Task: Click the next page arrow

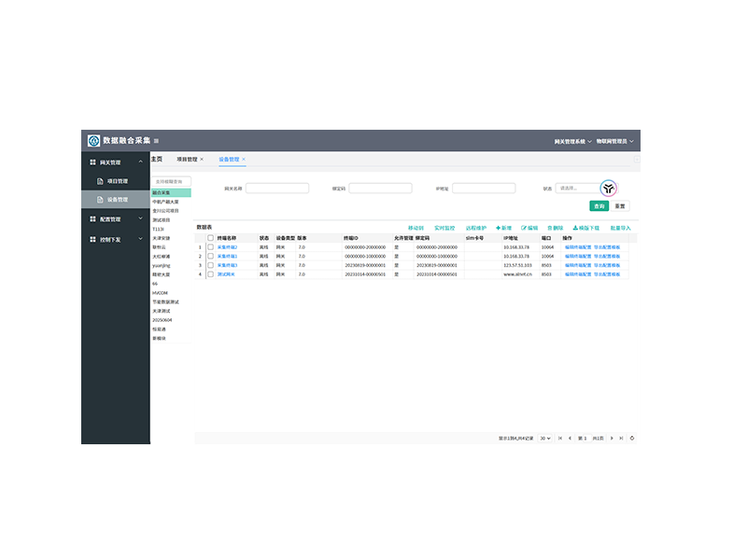Action: [x=613, y=438]
